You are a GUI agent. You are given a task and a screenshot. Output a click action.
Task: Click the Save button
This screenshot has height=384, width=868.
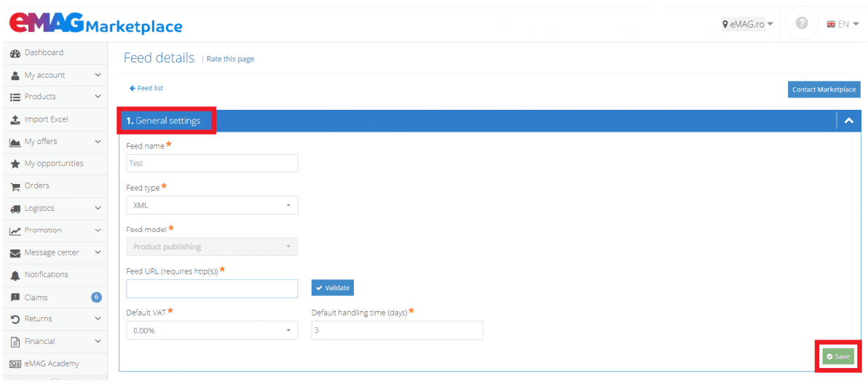838,357
